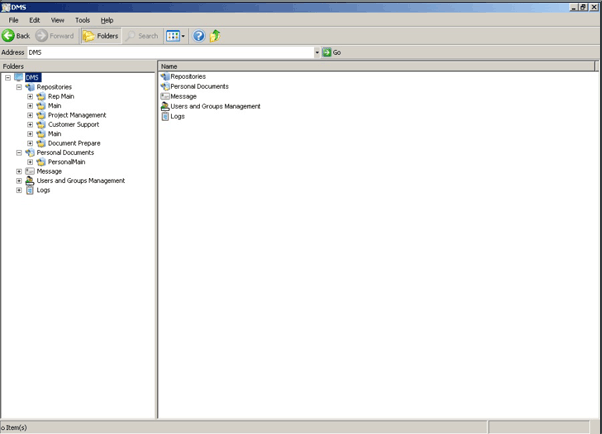Select Rep Main in folder tree
This screenshot has width=602, height=434.
61,96
